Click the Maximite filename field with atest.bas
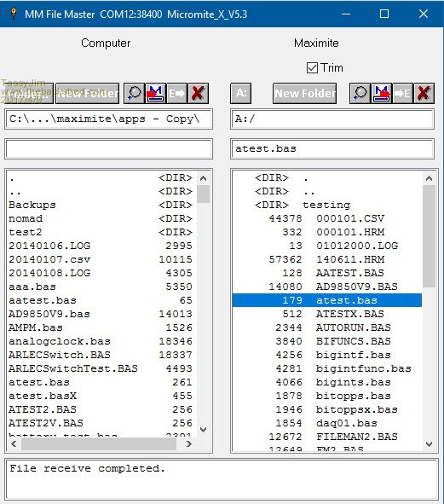 pos(332,149)
